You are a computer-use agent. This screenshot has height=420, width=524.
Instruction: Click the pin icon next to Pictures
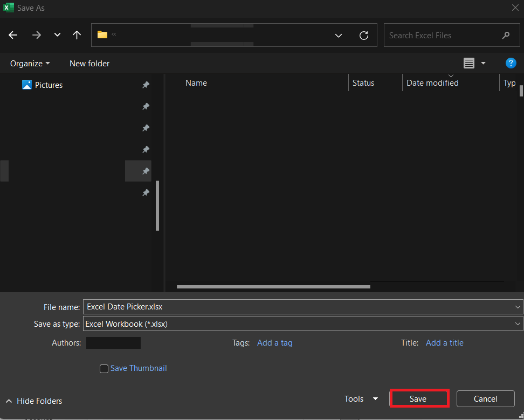146,85
